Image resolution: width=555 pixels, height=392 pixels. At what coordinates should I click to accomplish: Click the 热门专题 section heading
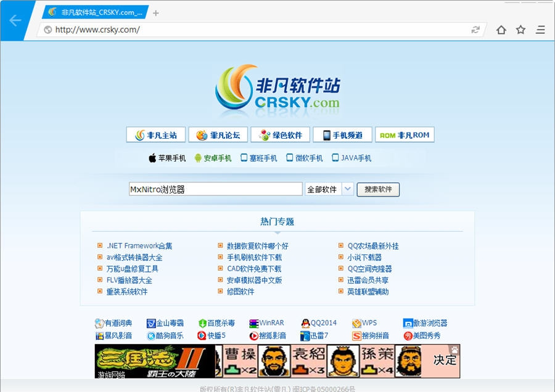[x=277, y=221]
